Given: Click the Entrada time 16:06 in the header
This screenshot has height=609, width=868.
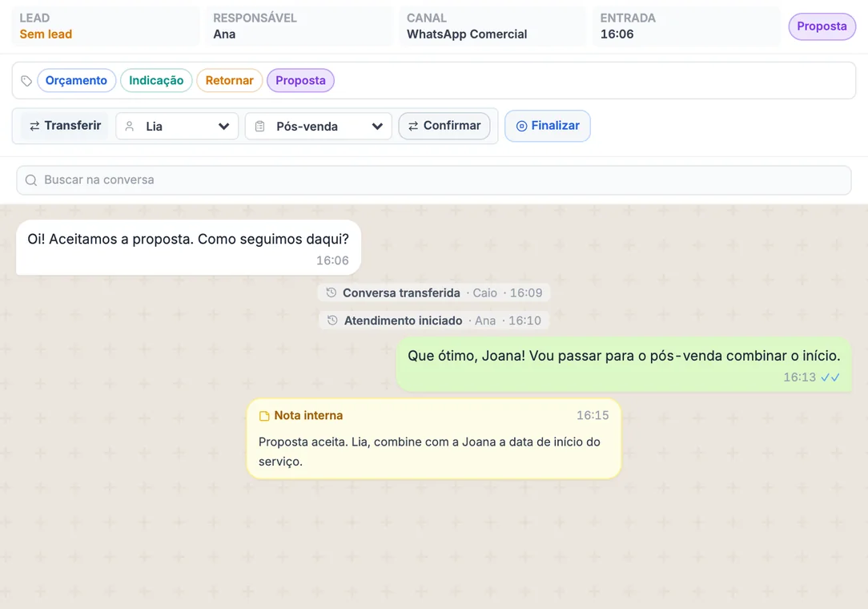Looking at the screenshot, I should click(617, 34).
